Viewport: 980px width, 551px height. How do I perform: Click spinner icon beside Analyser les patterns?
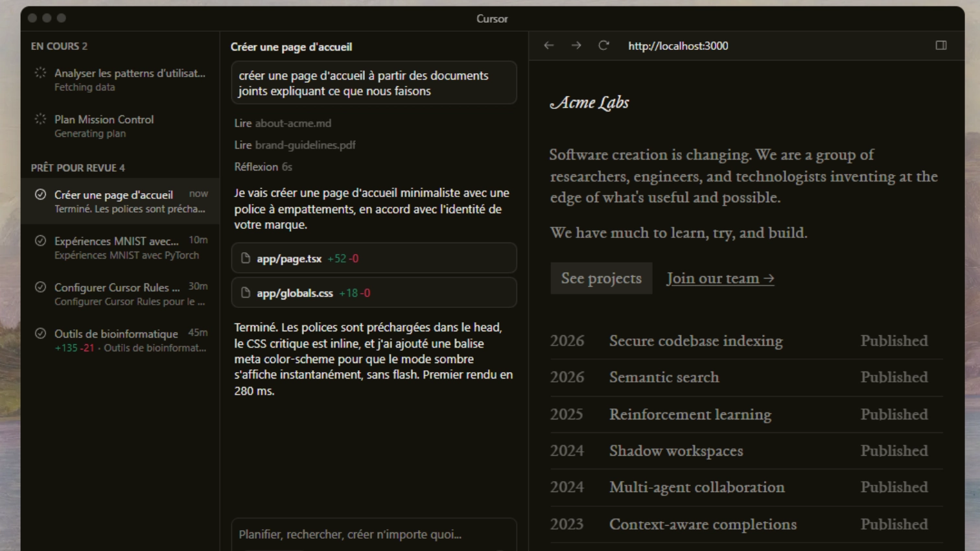40,73
